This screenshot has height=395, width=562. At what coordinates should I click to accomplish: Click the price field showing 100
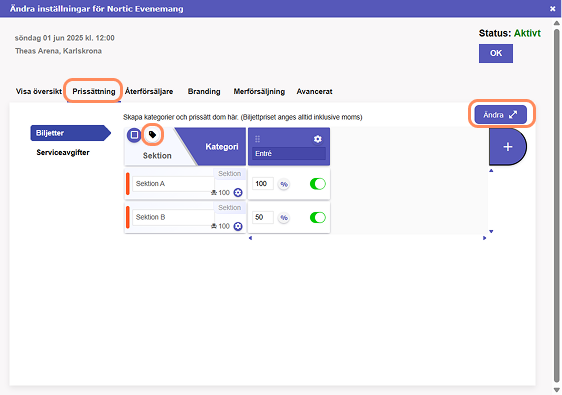tap(263, 184)
